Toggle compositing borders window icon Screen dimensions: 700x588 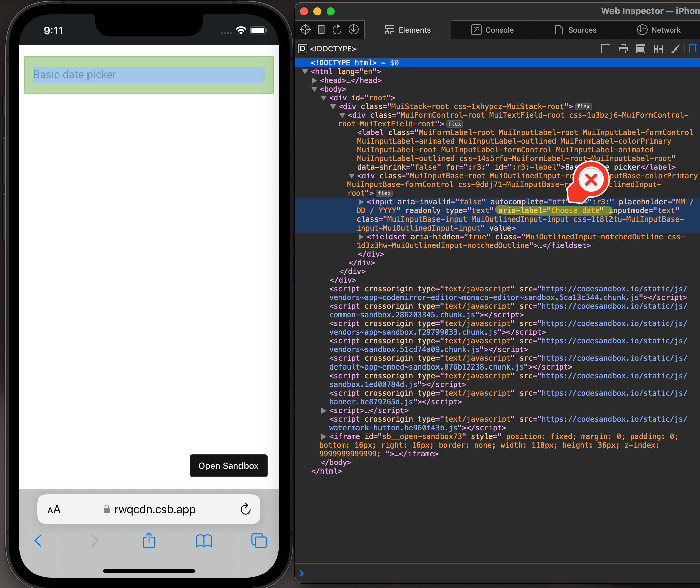(641, 49)
